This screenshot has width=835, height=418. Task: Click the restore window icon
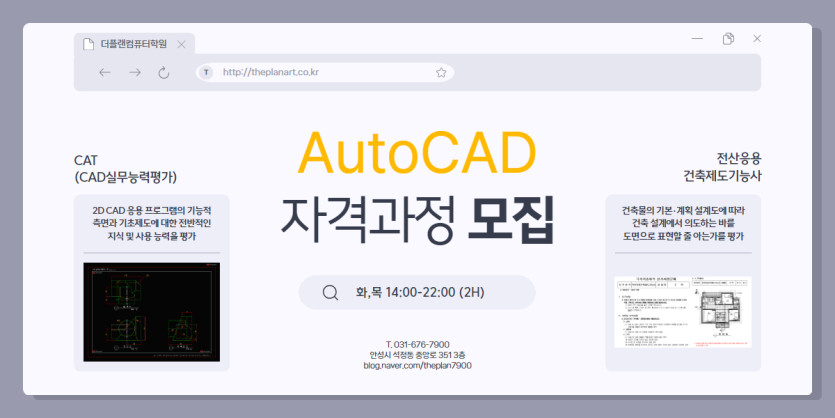coord(728,38)
